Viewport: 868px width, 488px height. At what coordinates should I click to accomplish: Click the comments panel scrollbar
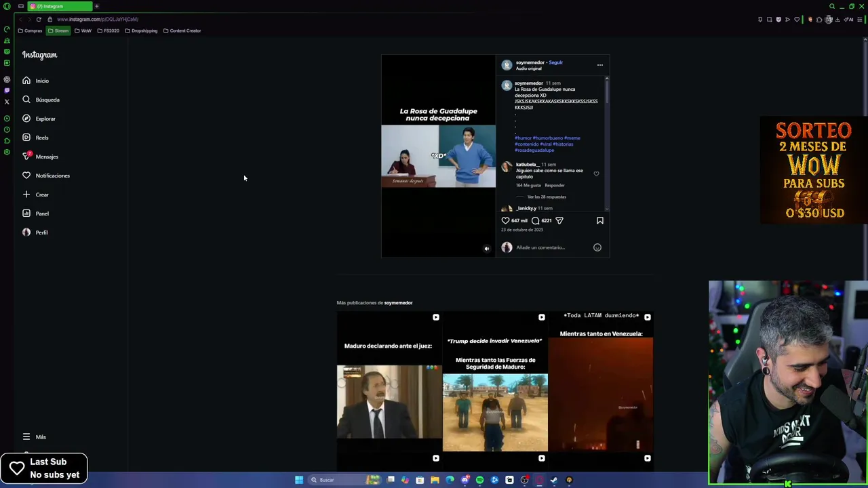(x=606, y=91)
